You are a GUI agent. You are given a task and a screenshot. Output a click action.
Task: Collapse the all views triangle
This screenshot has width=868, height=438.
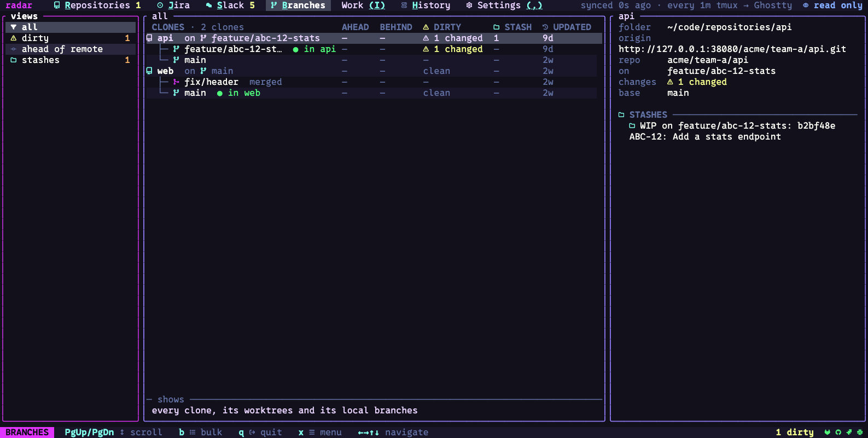pos(14,27)
